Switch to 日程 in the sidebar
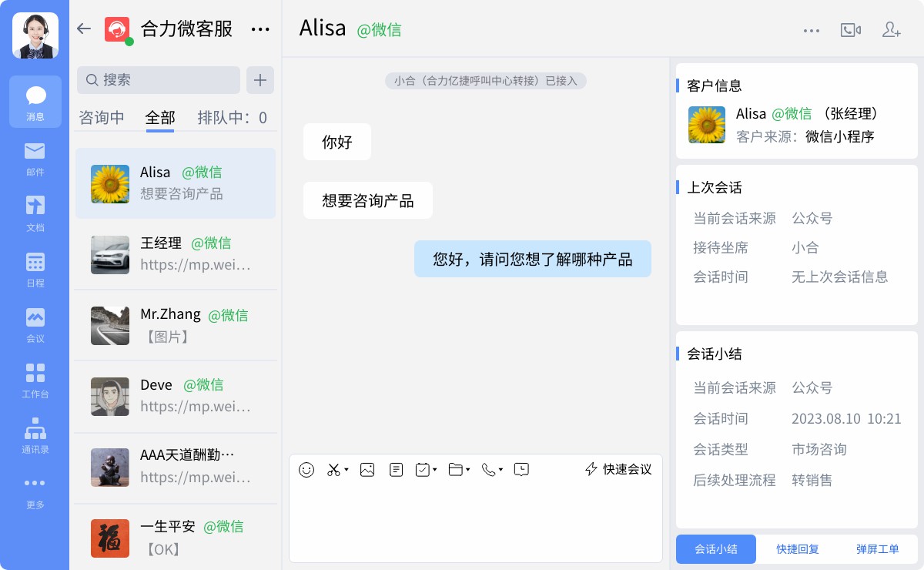924x570 pixels. pyautogui.click(x=35, y=269)
